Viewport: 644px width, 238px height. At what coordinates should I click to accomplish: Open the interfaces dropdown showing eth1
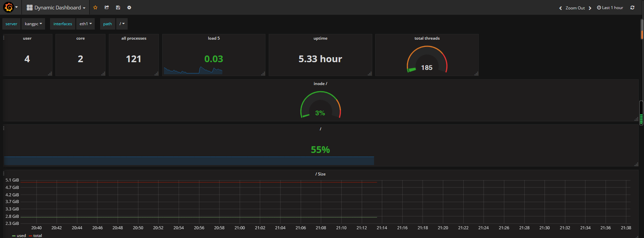click(86, 24)
